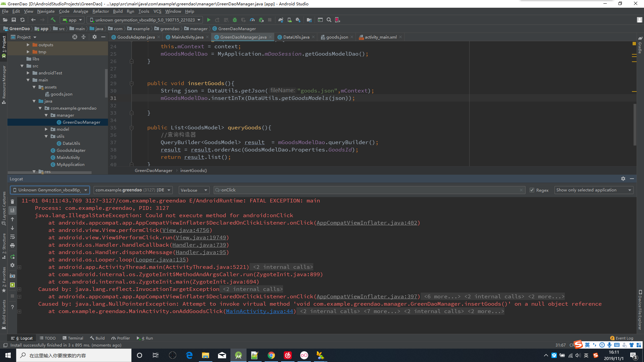
Task: Toggle soft-wrap icon in Logcat sidebar
Action: click(x=12, y=237)
